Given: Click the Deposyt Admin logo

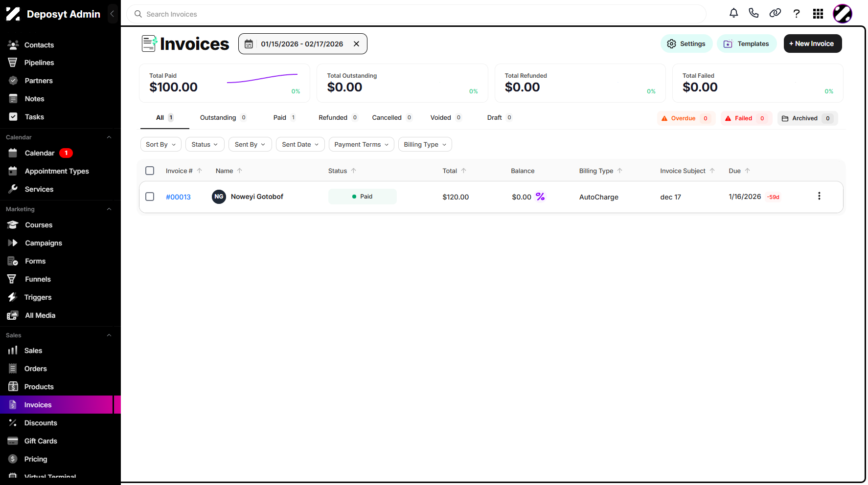Looking at the screenshot, I should point(13,14).
